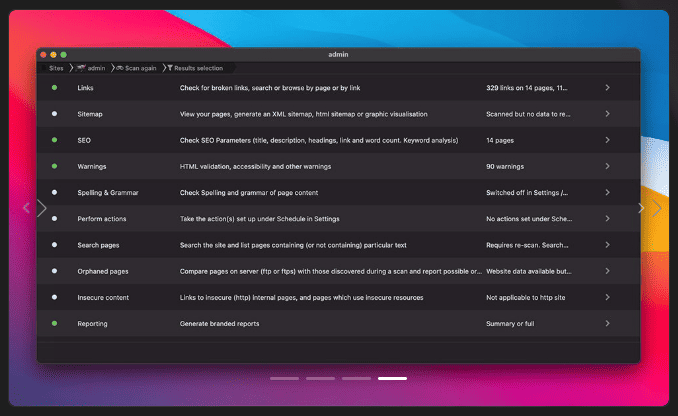
Task: Click 'Check SEO Parameters' description text
Action: coord(319,140)
